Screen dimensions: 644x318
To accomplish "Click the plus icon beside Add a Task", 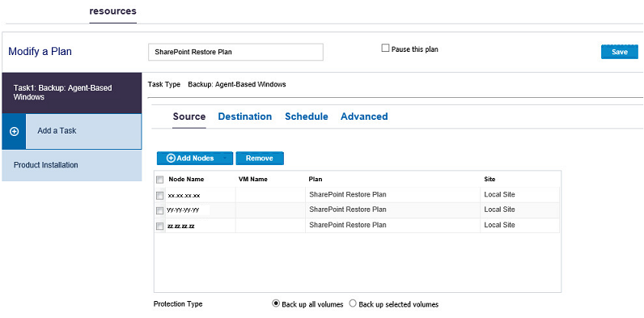I will pos(14,132).
